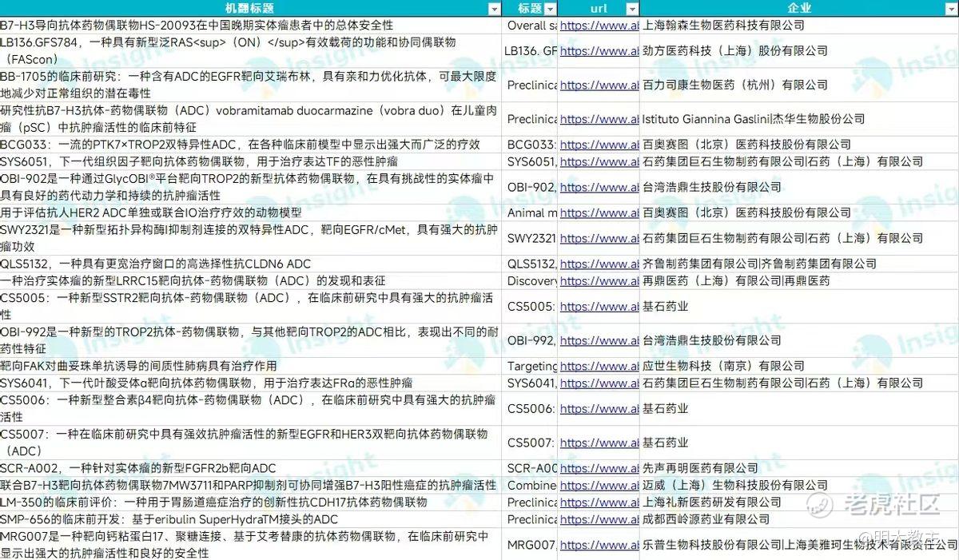Open the url link in the 7MW3711 Combine row

tap(599, 486)
